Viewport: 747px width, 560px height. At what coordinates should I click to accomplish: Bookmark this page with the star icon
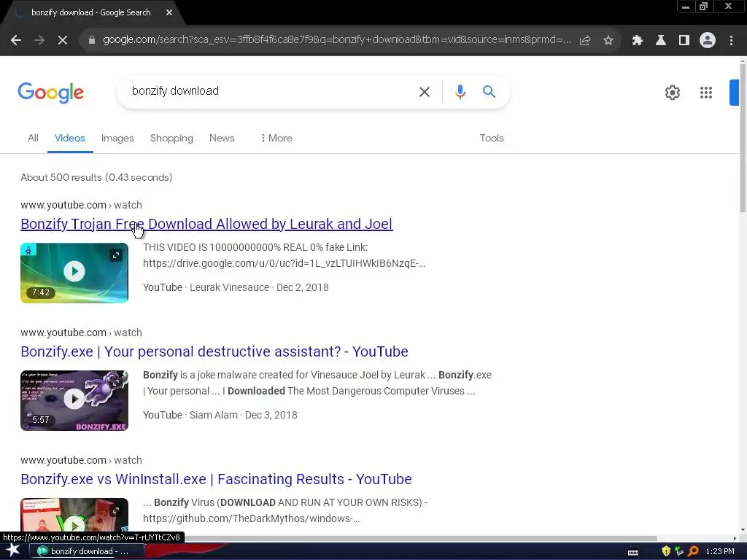coord(608,41)
